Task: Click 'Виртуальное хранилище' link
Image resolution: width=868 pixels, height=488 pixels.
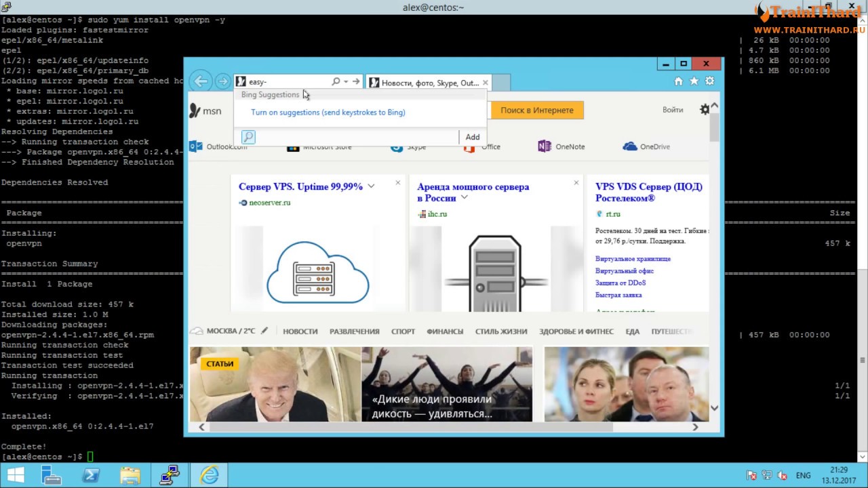Action: [633, 259]
